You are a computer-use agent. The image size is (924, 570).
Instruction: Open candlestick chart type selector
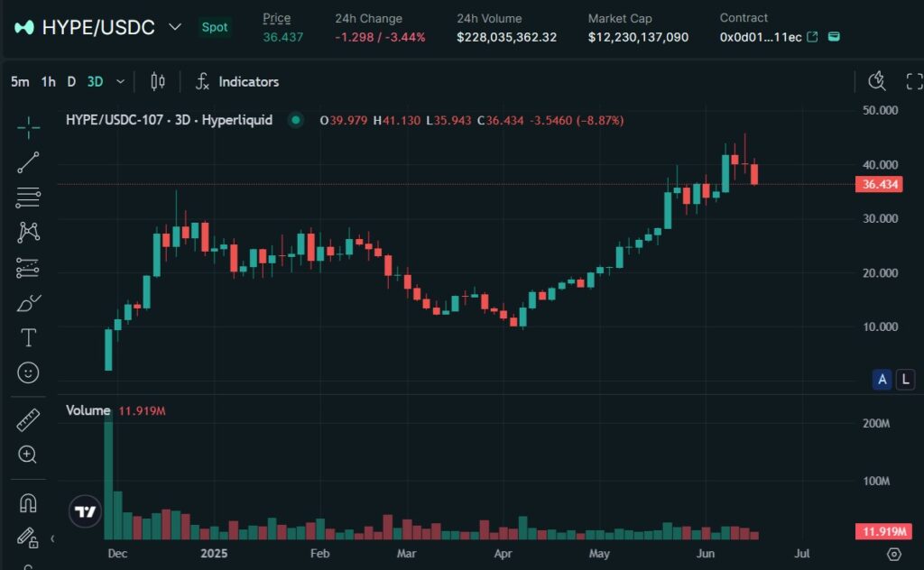pos(157,81)
